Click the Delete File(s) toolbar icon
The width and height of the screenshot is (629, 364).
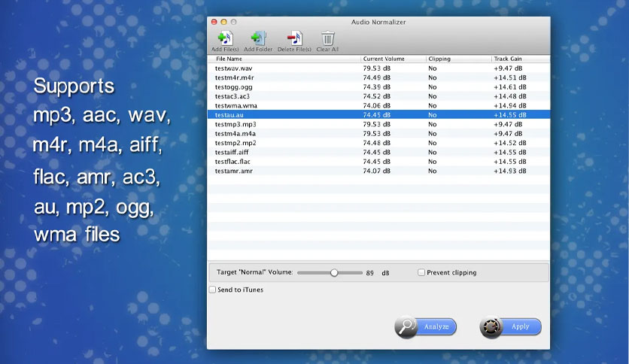294,38
